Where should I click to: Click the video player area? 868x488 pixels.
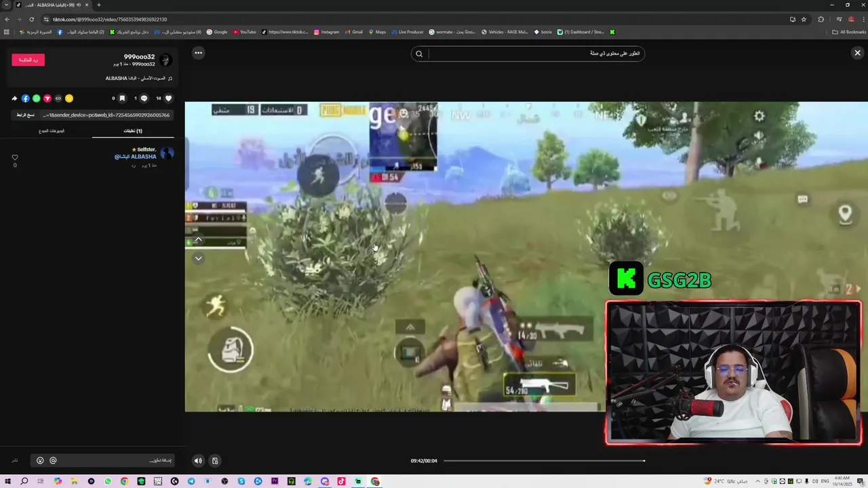click(526, 257)
